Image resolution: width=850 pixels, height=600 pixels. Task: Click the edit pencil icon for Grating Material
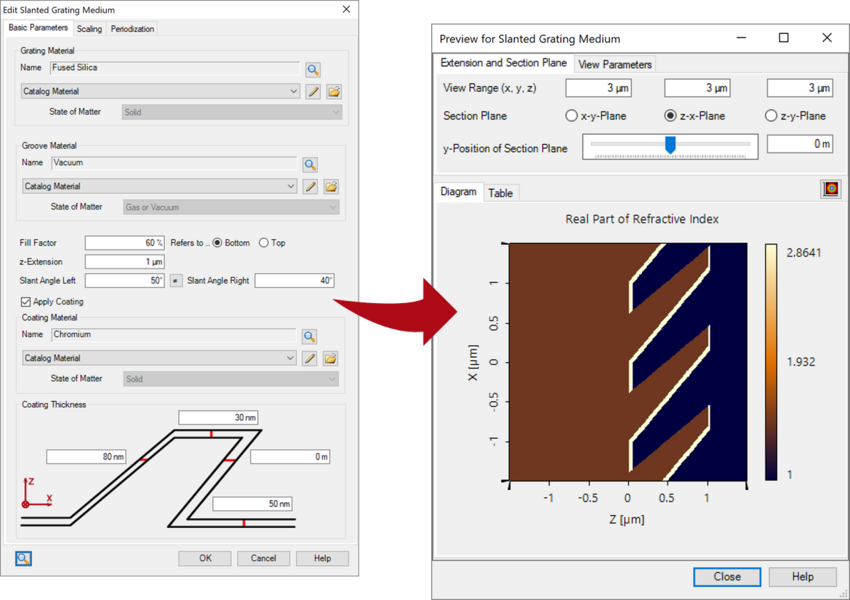[313, 92]
